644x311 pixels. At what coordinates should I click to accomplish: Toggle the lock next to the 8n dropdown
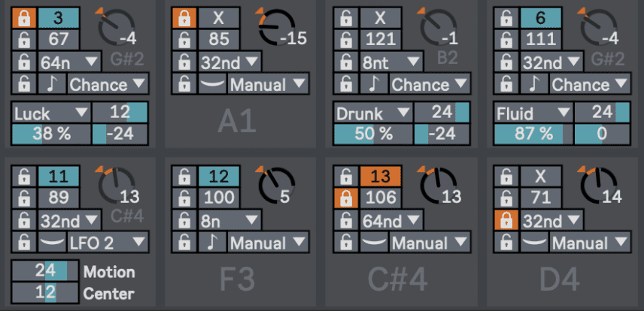click(184, 220)
